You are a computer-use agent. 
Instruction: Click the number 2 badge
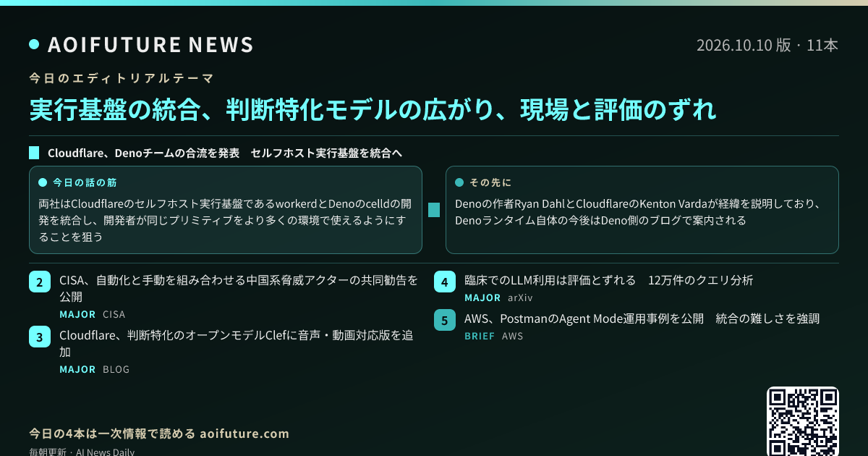(x=40, y=282)
